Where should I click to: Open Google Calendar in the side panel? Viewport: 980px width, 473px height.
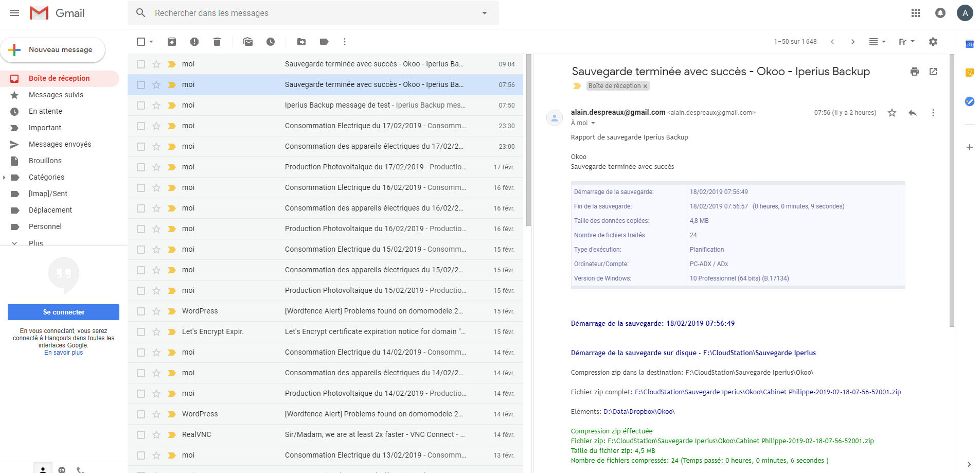pos(969,44)
